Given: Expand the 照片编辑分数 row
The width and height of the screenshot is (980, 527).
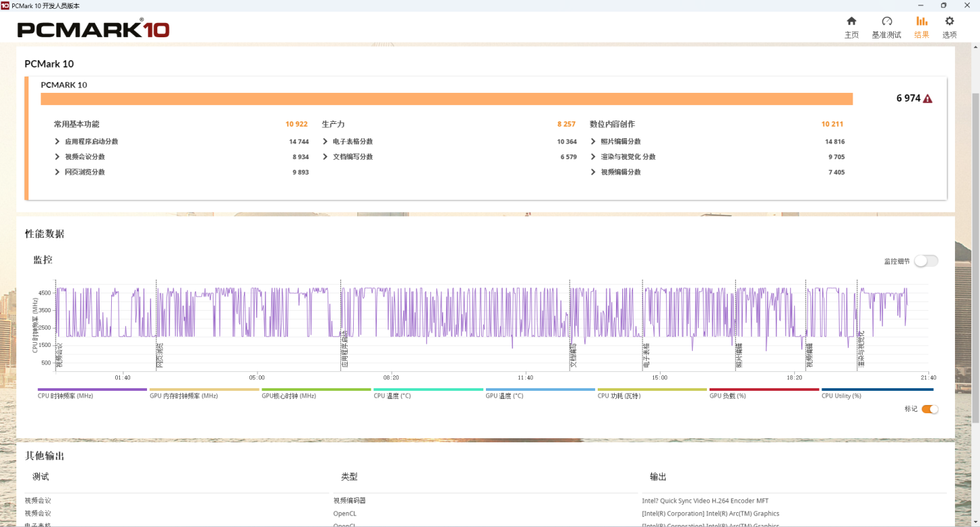Looking at the screenshot, I should pos(594,142).
